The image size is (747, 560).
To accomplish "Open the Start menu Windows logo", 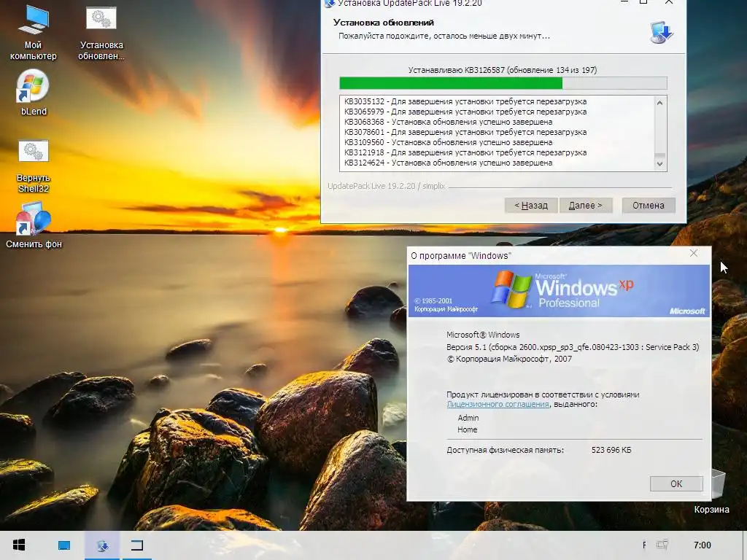I will [x=19, y=545].
